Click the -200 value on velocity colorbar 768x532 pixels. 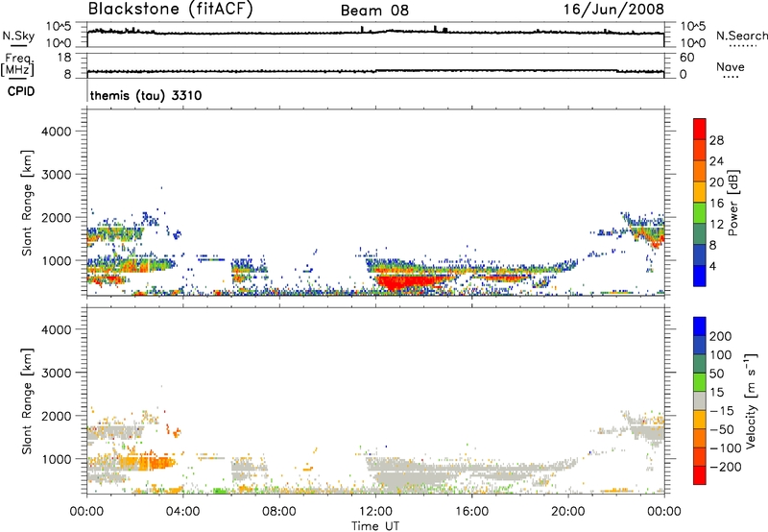point(725,467)
